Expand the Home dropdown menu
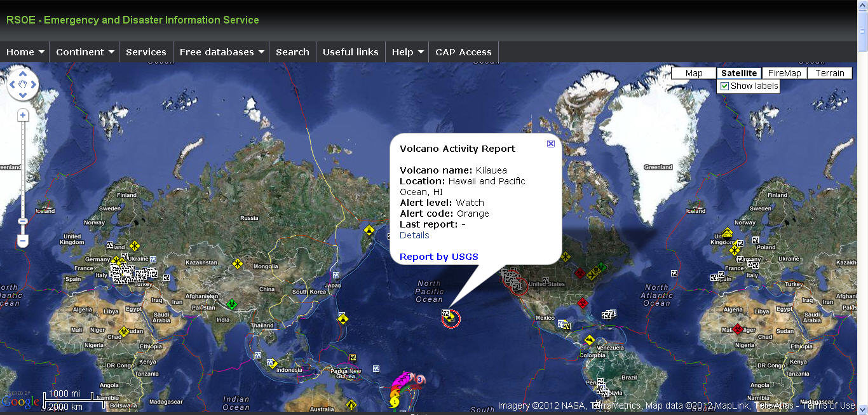The height and width of the screenshot is (415, 868). tap(25, 52)
